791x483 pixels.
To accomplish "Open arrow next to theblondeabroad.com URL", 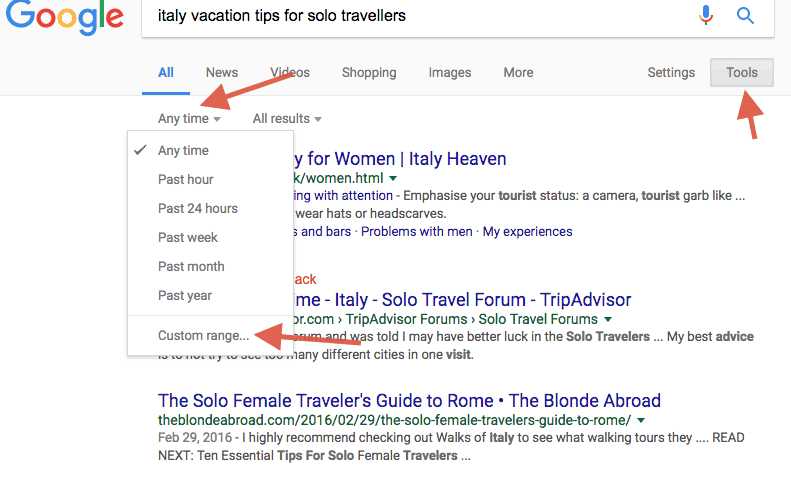I will tap(640, 420).
